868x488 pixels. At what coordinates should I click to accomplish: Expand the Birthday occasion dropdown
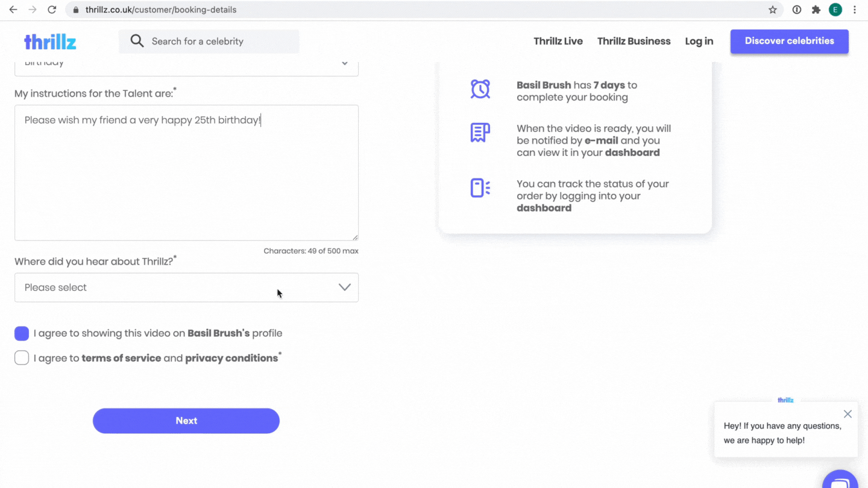pos(186,68)
